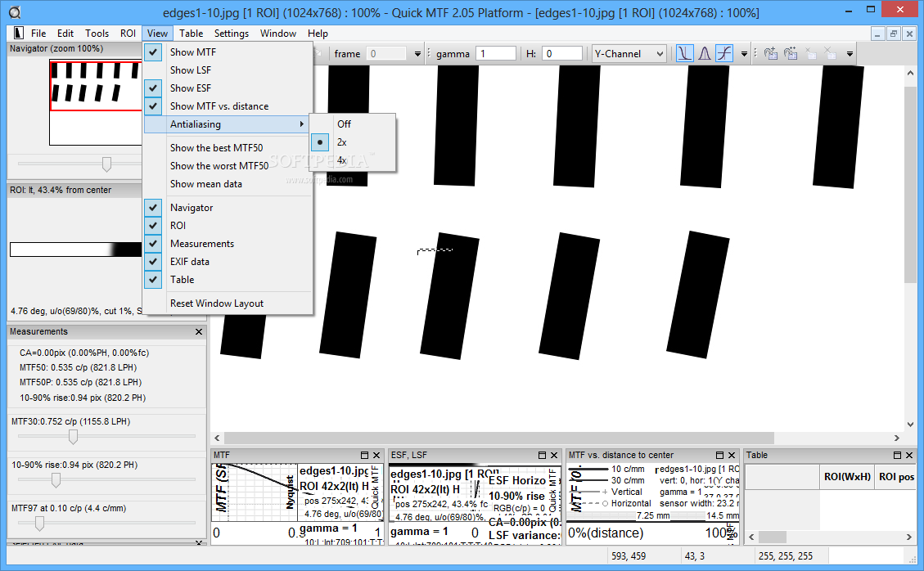Click the Navigator image thumbnail
Viewport: 924px width, 571px height.
click(x=96, y=102)
